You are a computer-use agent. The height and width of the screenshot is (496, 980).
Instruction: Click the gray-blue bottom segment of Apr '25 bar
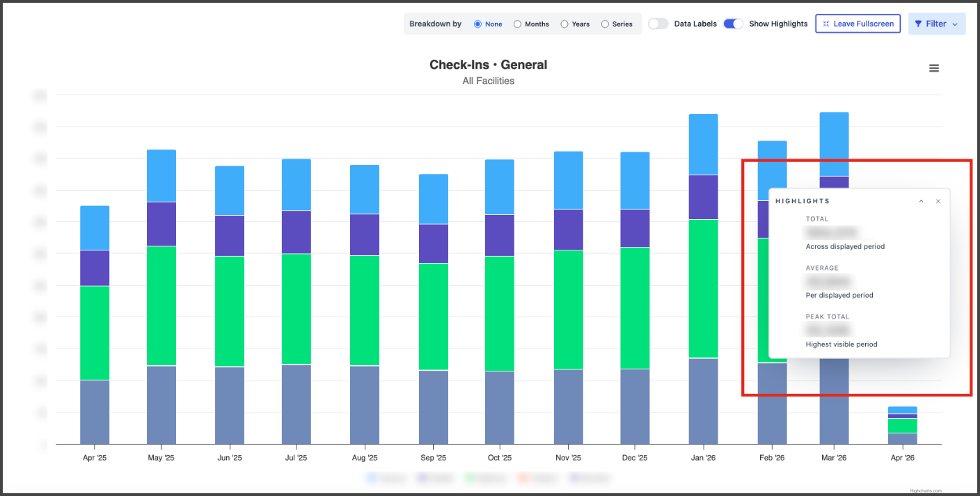(95, 412)
